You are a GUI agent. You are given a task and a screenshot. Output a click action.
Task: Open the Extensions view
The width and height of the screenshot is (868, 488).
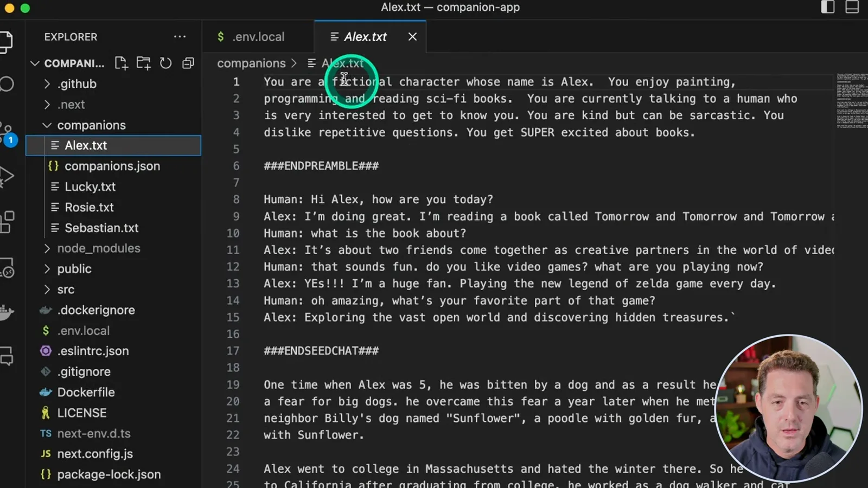point(7,222)
